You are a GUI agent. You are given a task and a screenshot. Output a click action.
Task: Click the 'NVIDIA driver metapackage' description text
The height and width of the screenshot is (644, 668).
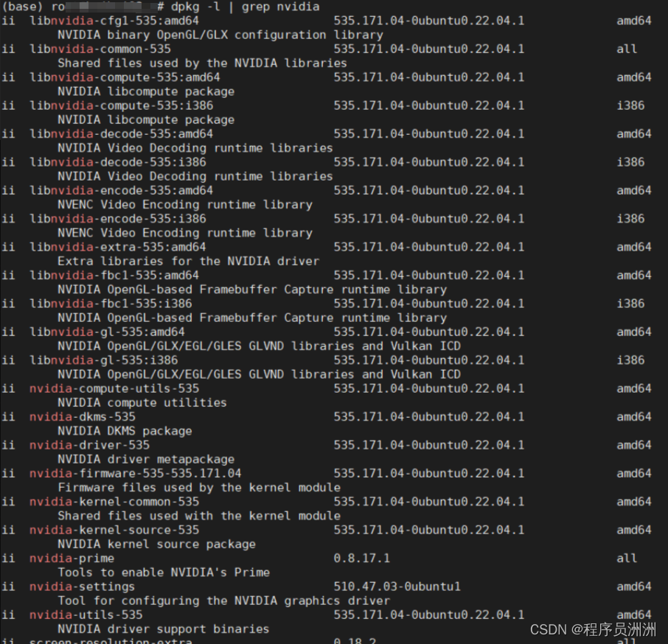point(146,459)
